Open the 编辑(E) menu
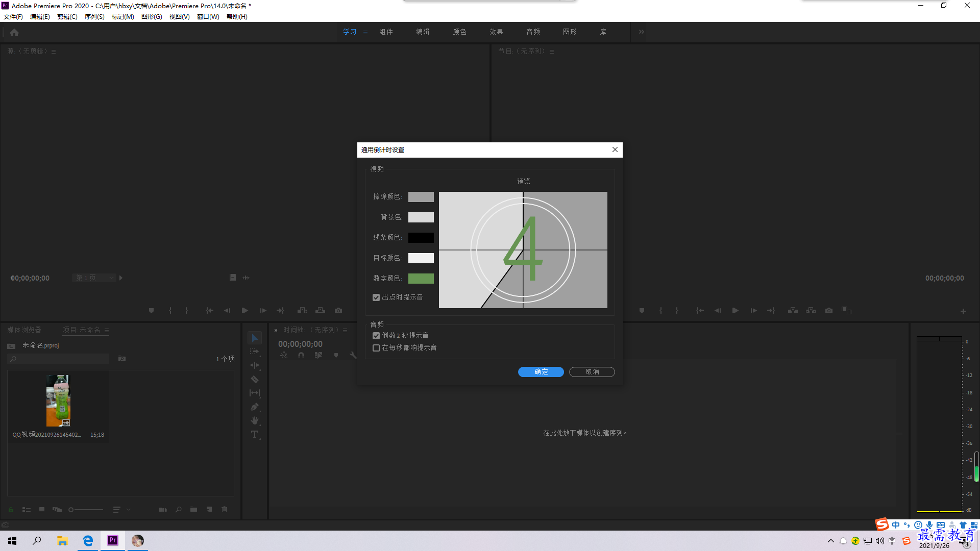The height and width of the screenshot is (551, 980). click(x=40, y=17)
